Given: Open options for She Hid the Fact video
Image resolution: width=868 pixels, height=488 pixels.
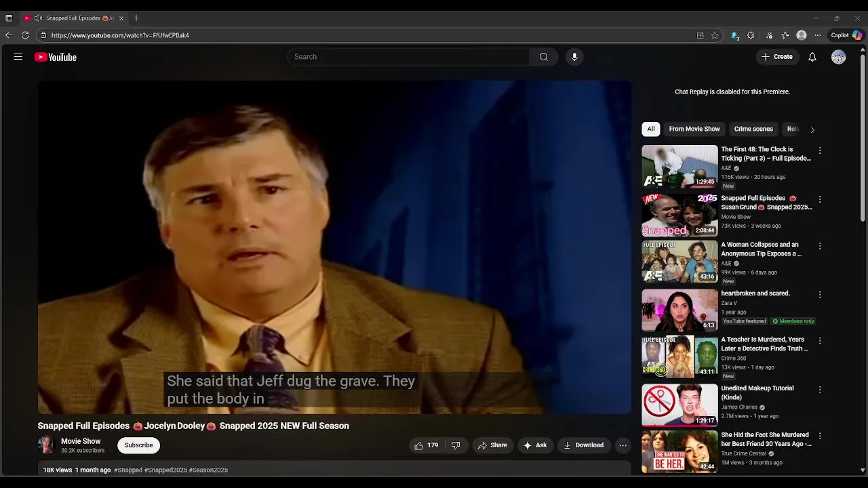Looking at the screenshot, I should 820,436.
